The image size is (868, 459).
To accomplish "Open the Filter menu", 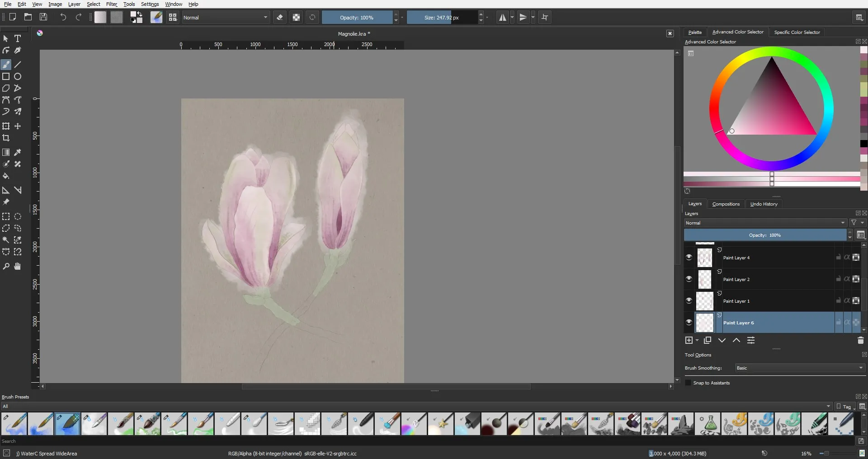I will [111, 4].
